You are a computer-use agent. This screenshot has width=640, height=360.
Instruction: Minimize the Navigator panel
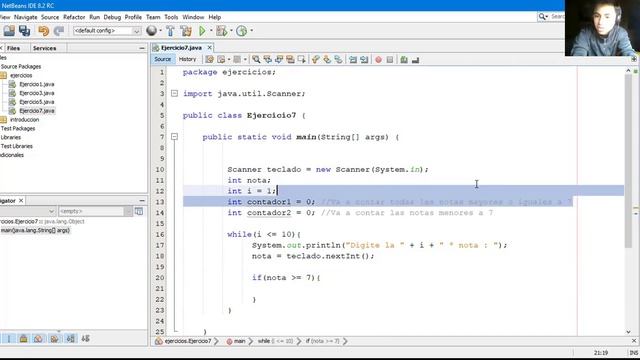142,201
